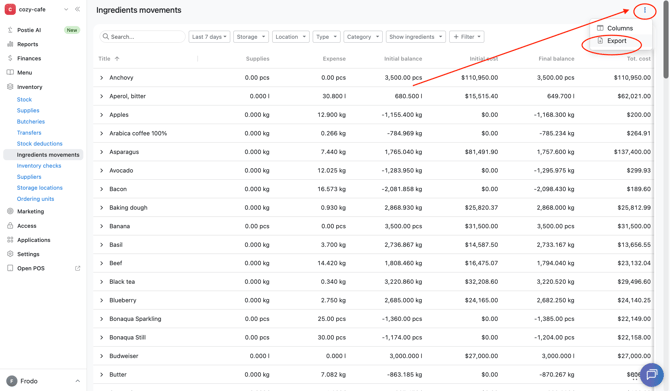Open the Last 7 days date dropdown
The width and height of the screenshot is (670, 391).
click(209, 37)
